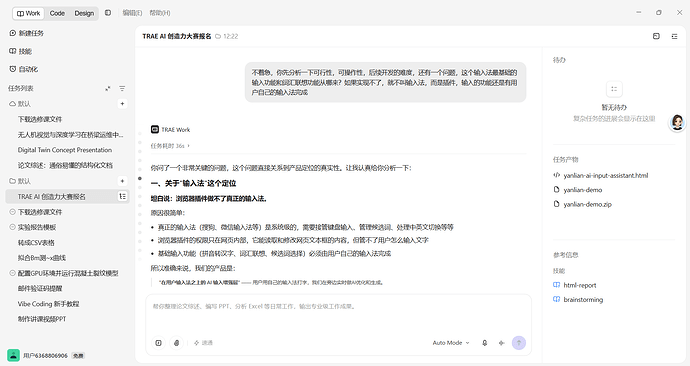Jump to the dark outline marker dot
Image resolution: width=690 pixels, height=366 pixels.
click(140, 179)
